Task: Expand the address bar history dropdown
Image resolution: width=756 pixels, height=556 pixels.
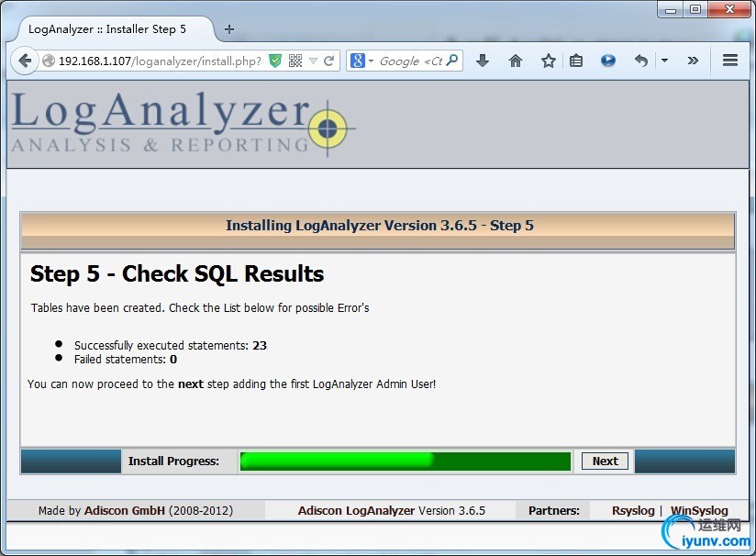Action: point(313,61)
